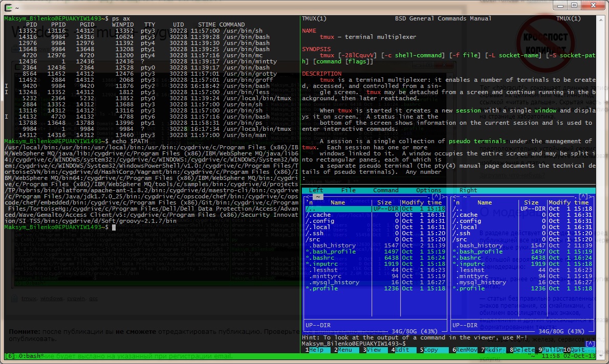The width and height of the screenshot is (609, 364).
Task: Click left panel history back arrow
Action: pos(307,196)
